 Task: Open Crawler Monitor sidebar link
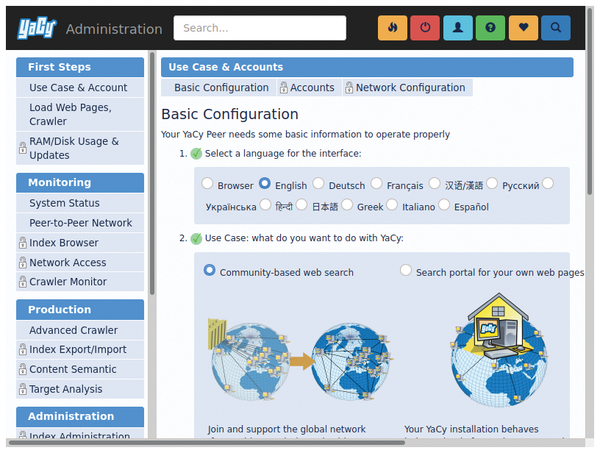coord(80,282)
